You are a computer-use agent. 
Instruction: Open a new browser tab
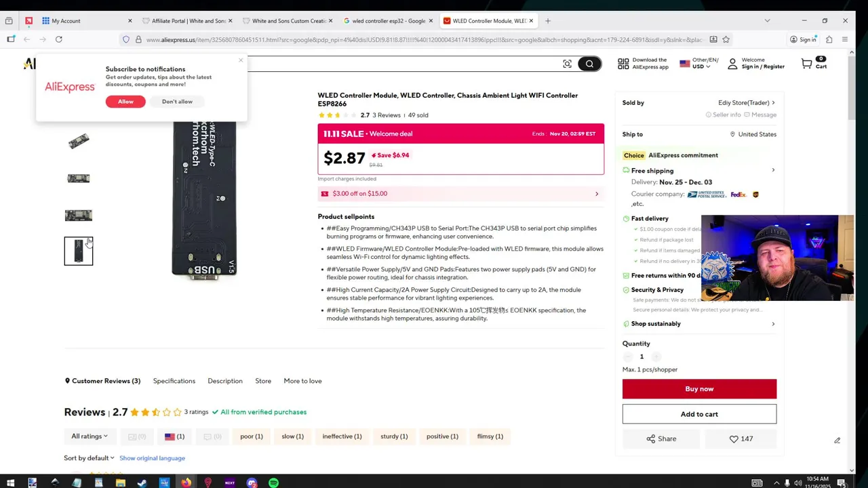(548, 20)
